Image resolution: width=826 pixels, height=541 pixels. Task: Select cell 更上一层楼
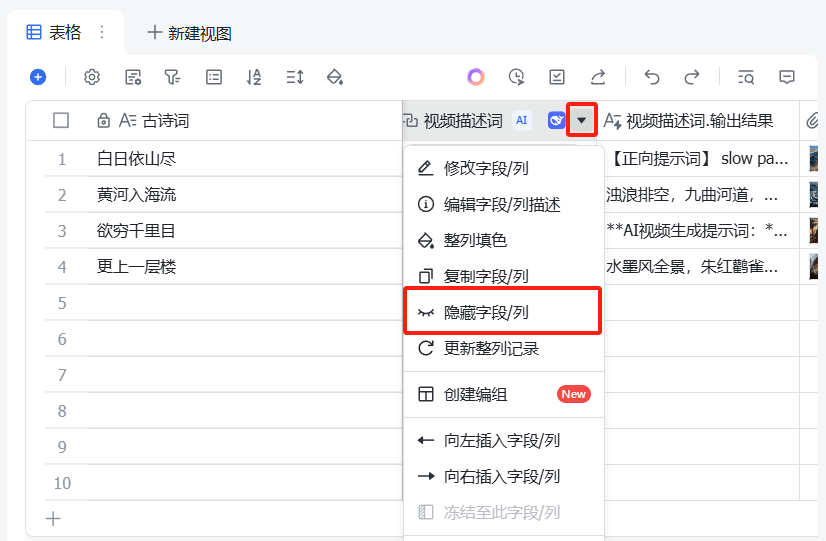pos(245,267)
